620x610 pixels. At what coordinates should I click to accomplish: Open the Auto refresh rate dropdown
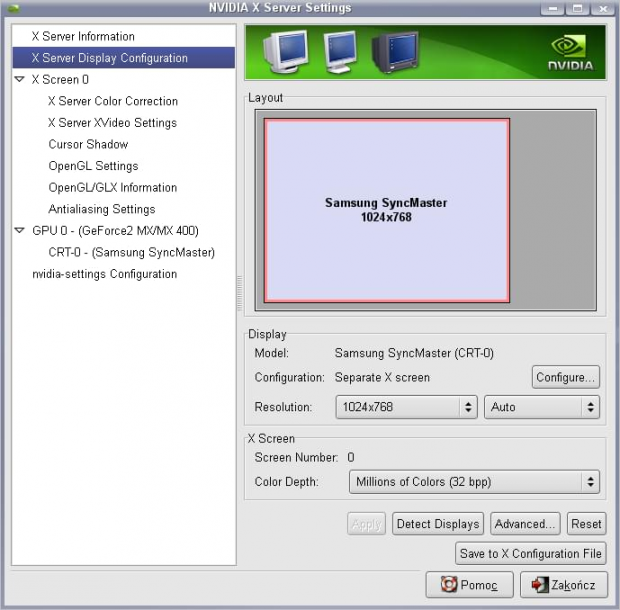click(x=541, y=407)
